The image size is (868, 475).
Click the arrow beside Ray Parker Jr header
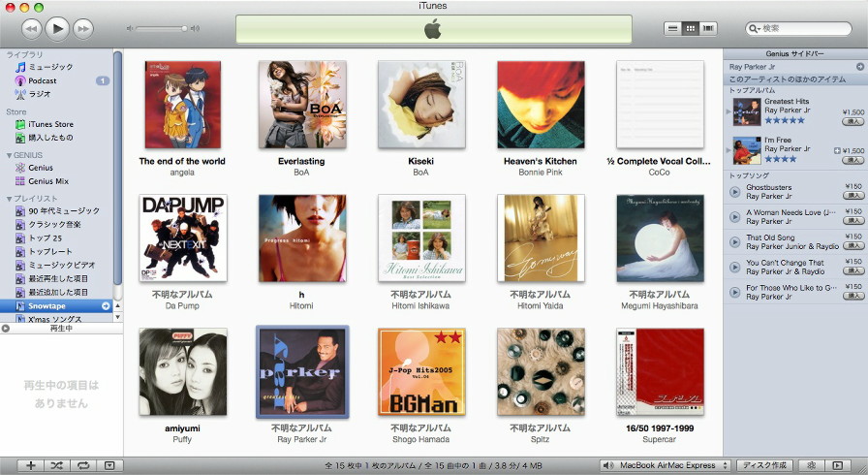(x=859, y=67)
